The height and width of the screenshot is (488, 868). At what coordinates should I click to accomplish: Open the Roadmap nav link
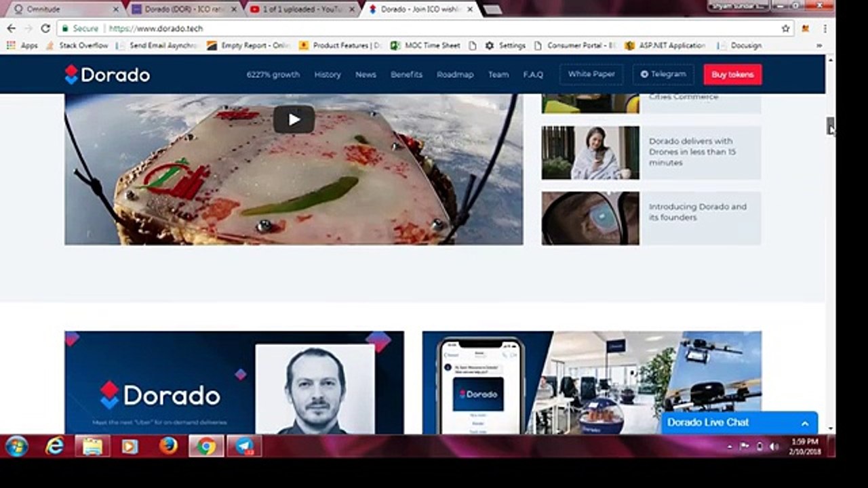[x=455, y=75]
